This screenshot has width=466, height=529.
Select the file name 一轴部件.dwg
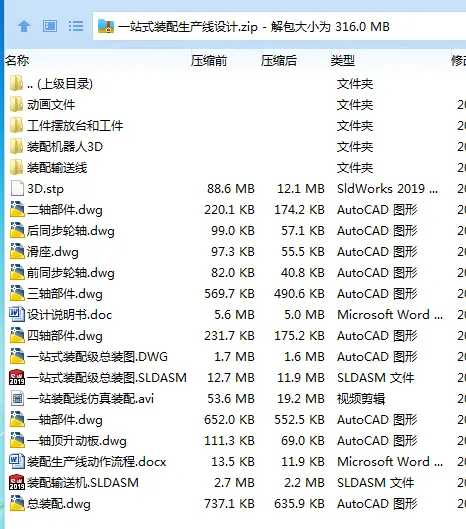point(65,420)
